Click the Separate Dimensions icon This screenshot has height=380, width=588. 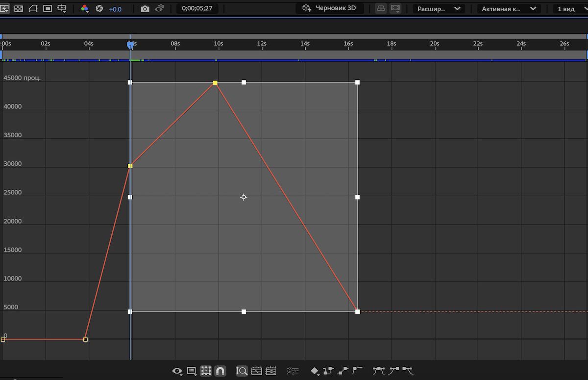[293, 371]
